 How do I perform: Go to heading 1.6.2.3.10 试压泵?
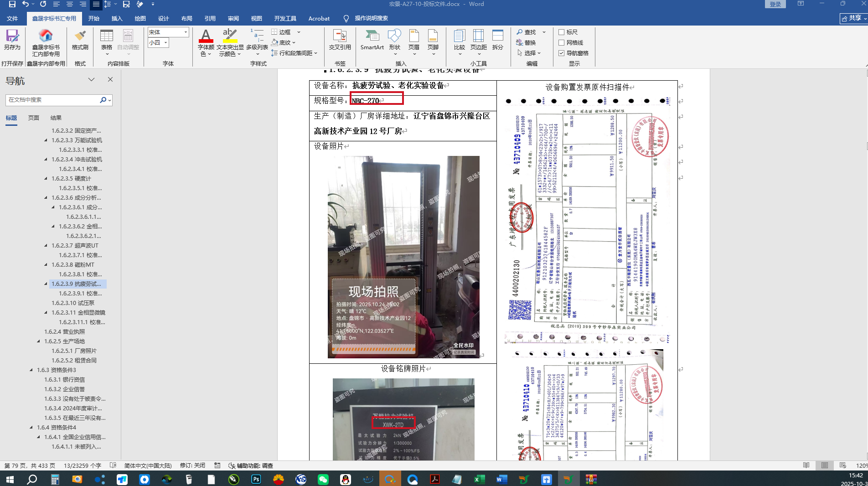73,303
